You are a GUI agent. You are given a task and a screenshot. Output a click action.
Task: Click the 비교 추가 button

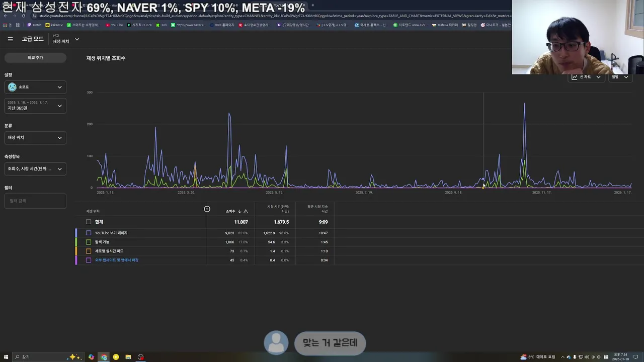(35, 58)
